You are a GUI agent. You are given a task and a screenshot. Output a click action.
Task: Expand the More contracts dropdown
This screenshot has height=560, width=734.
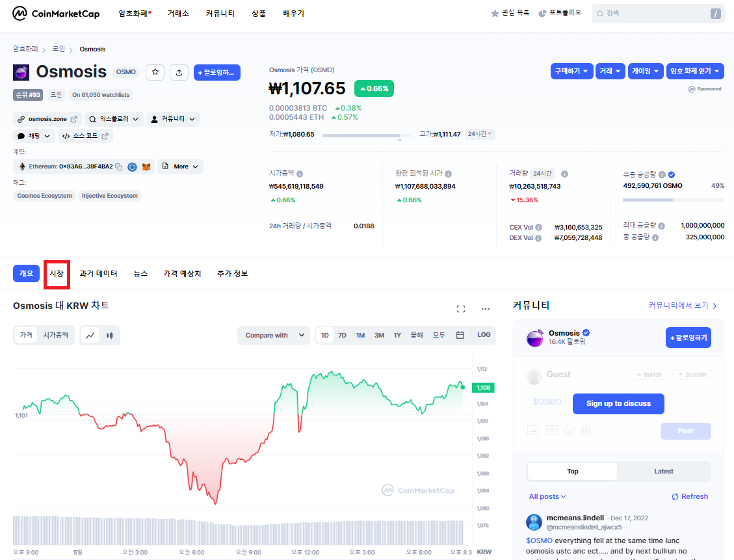[x=180, y=167]
